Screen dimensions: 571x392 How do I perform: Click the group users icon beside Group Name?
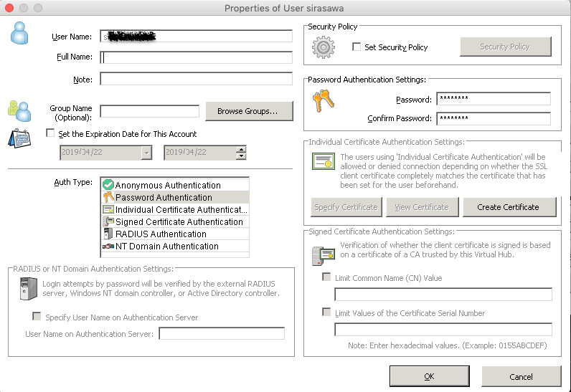pyautogui.click(x=19, y=110)
